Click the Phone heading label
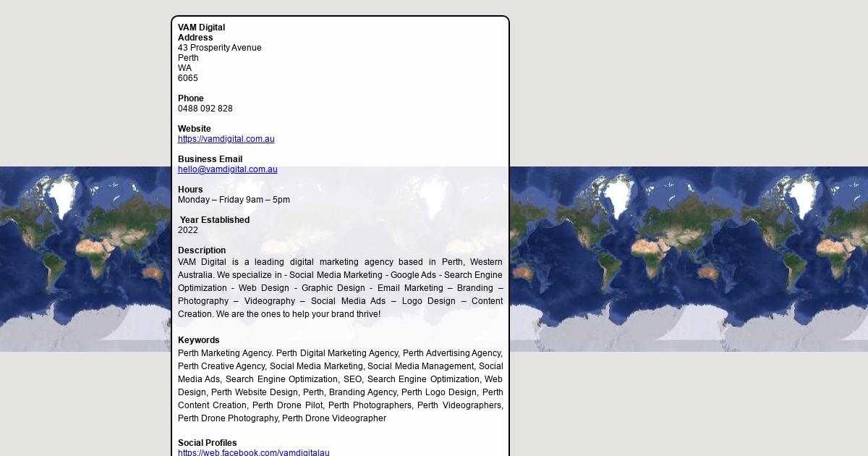 click(x=190, y=98)
